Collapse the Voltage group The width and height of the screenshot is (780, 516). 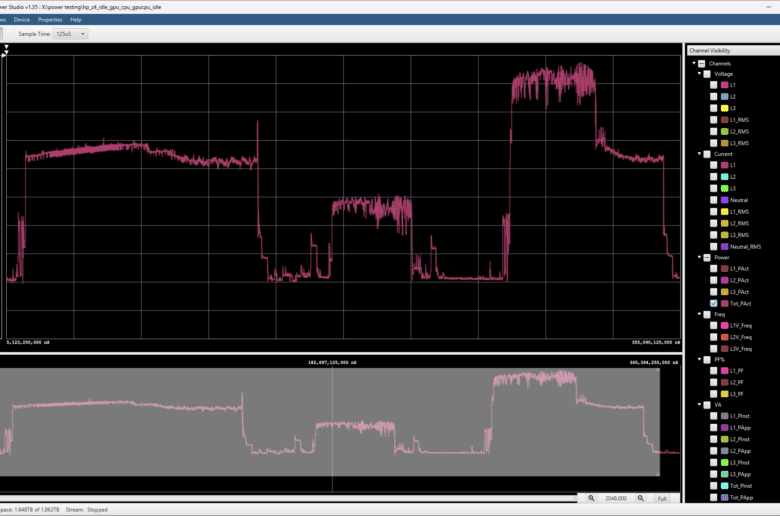(x=699, y=74)
